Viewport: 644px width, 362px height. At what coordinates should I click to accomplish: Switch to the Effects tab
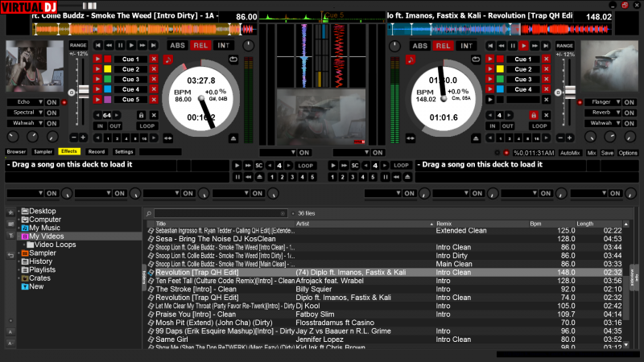pos(69,151)
